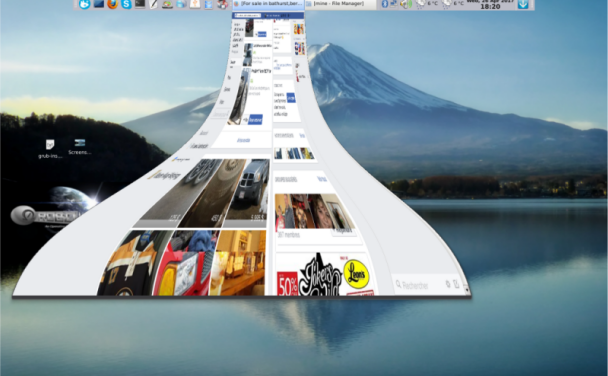Click the blue download arrow panel icon
Image resolution: width=608 pixels, height=376 pixels.
(x=523, y=4)
